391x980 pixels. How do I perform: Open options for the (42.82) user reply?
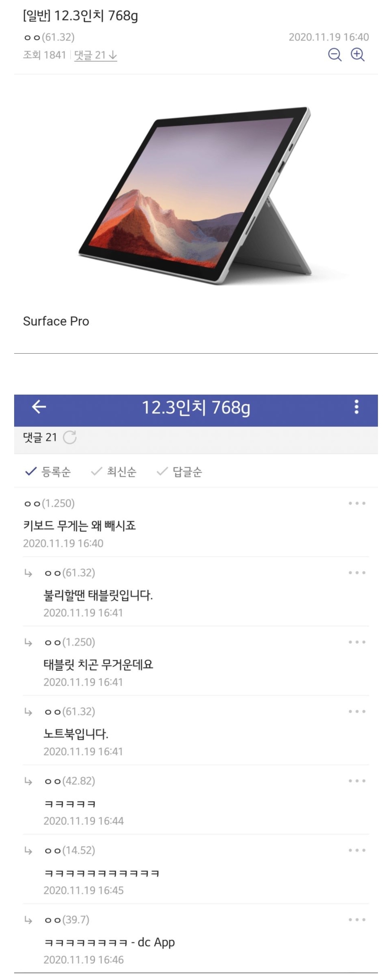(x=357, y=781)
